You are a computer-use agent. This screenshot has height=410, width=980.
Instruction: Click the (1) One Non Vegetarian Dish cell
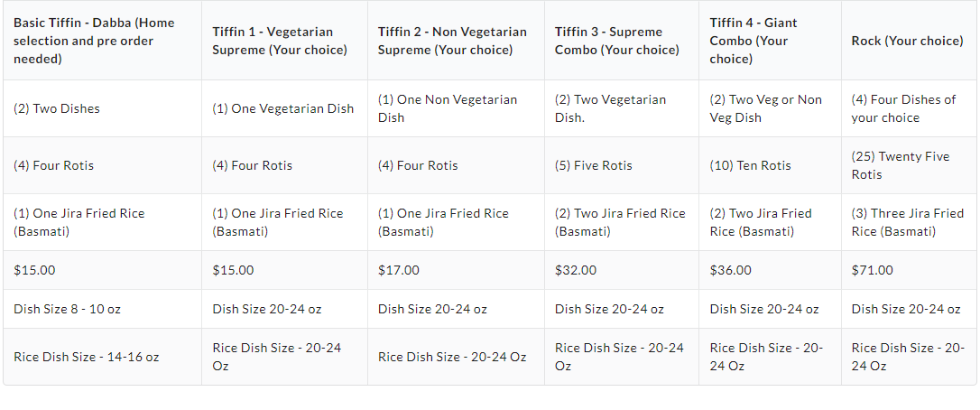tap(448, 108)
